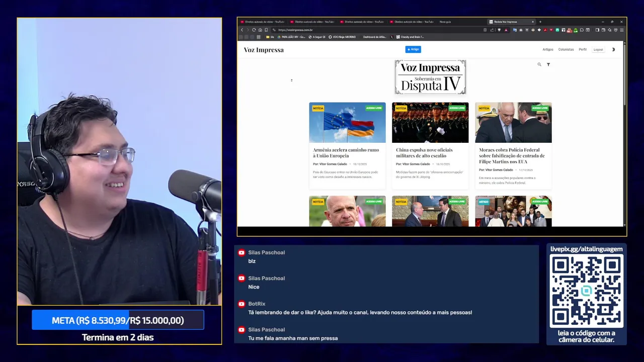Close the Revista Voz Impressa tab
Image resolution: width=644 pixels, height=362 pixels.
(532, 22)
